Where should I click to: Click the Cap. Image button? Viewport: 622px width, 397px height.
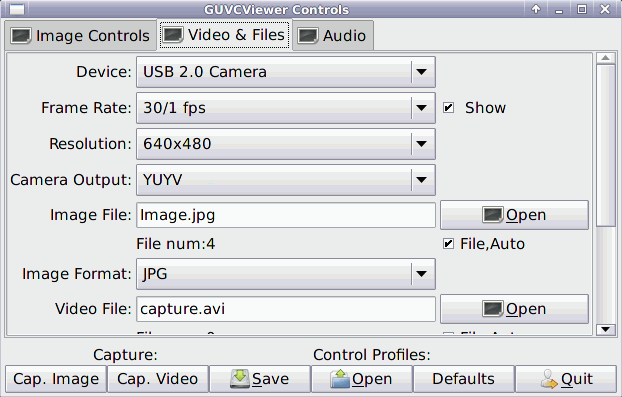coord(56,379)
